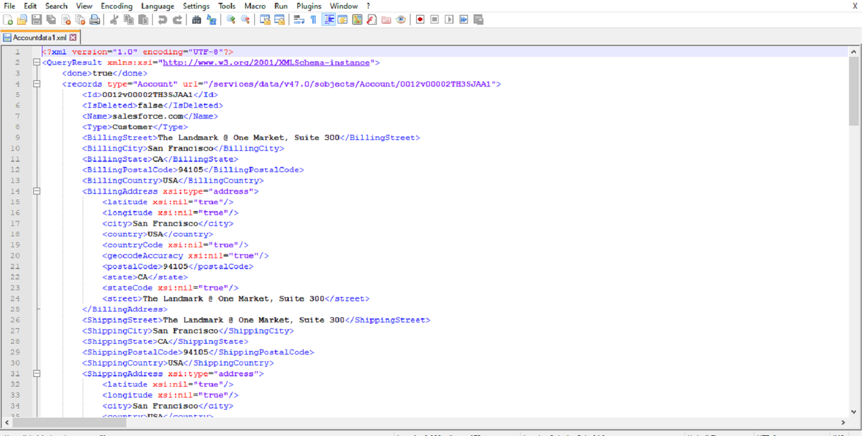
Task: Click the Close All toolbar icon
Action: click(80, 20)
